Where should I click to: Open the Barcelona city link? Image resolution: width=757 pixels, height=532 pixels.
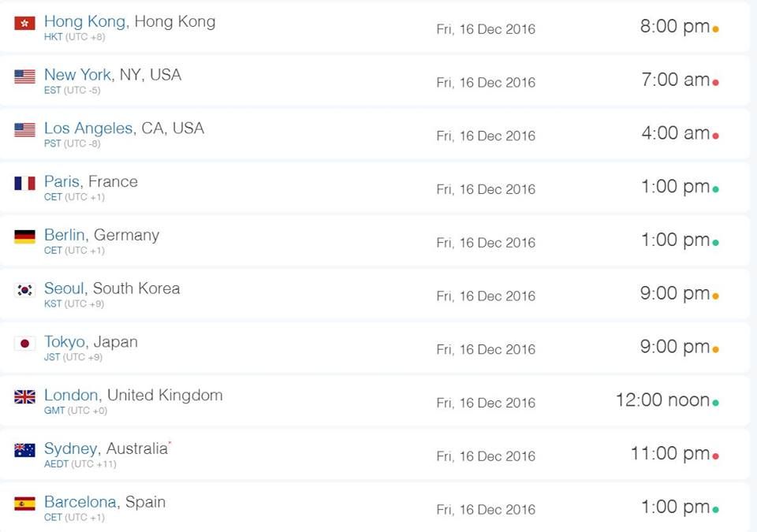point(80,502)
